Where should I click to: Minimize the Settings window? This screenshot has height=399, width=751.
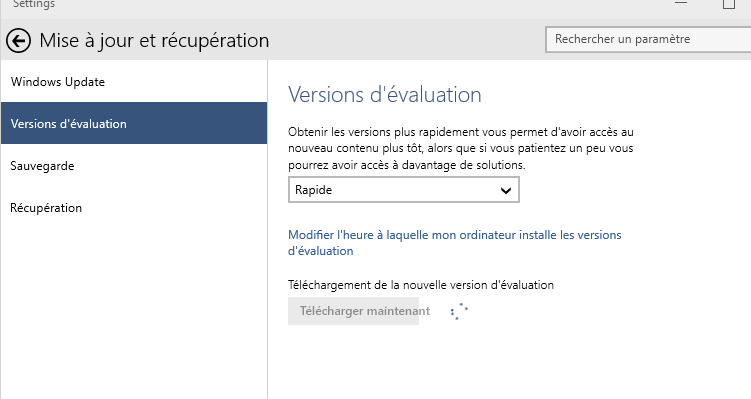point(681,3)
